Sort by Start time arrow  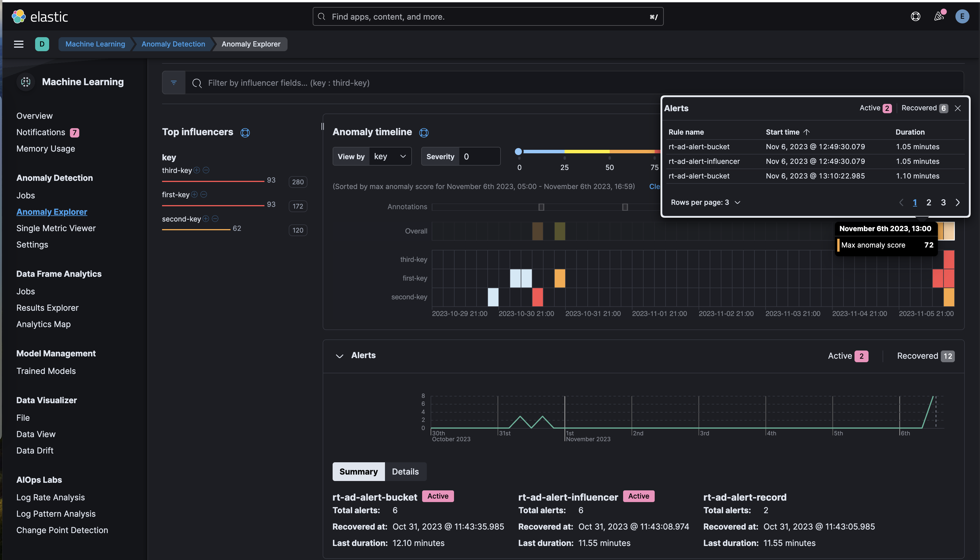(x=807, y=132)
